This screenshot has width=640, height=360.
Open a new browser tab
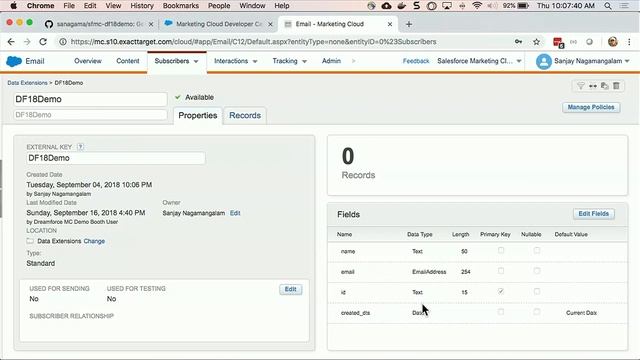pyautogui.click(x=409, y=24)
